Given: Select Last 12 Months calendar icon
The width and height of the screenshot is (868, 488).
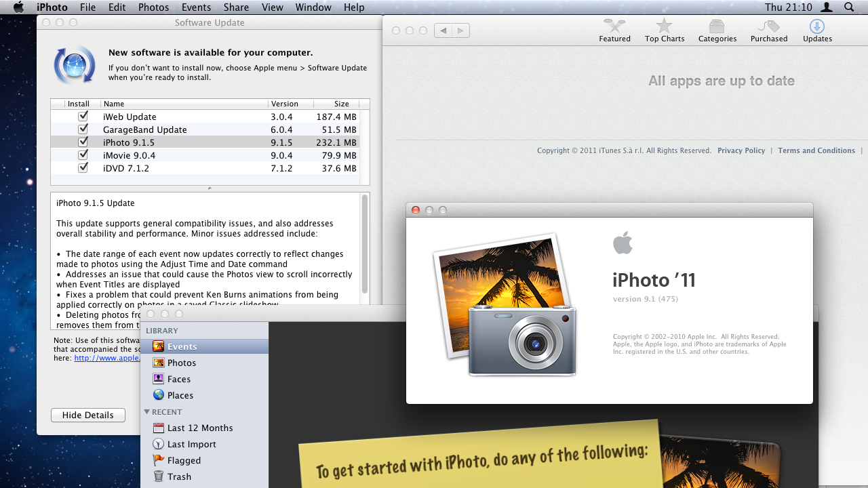Looking at the screenshot, I should (x=158, y=428).
